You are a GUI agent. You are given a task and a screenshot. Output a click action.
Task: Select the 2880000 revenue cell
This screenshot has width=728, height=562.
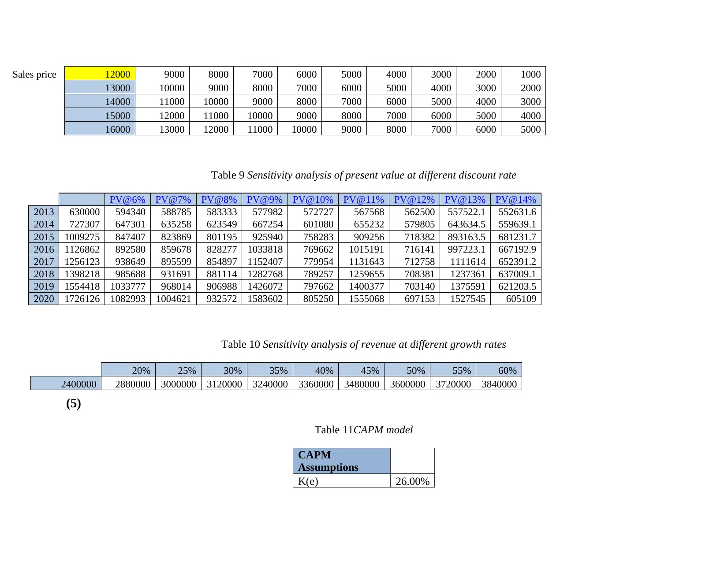click(128, 384)
